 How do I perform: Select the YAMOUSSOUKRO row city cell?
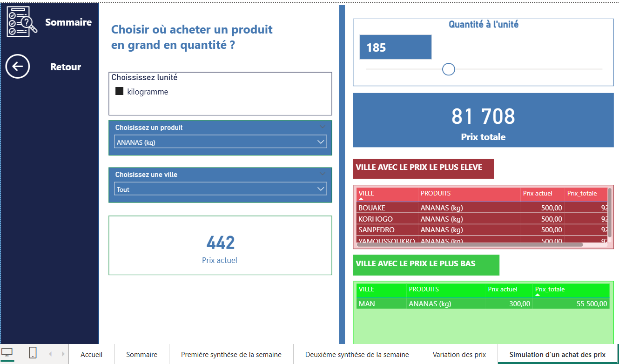387,240
